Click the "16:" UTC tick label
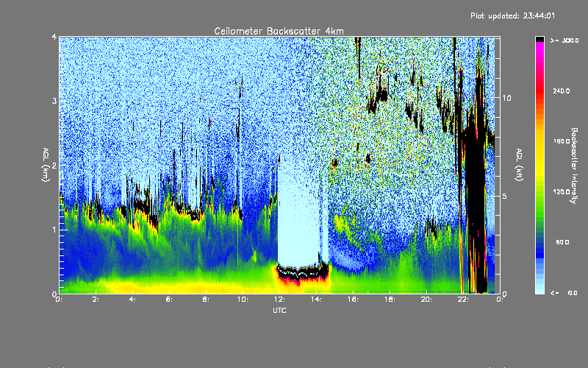The width and height of the screenshot is (588, 368). pyautogui.click(x=353, y=300)
